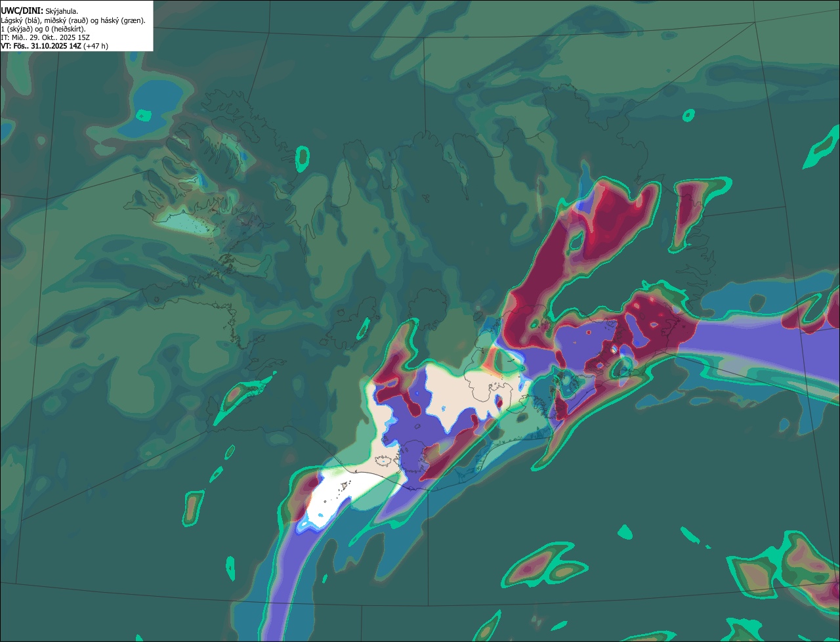Click the '1 (skýjað) og 0 (heiðskírt).' line
Image resolution: width=840 pixels, height=642 pixels.
click(x=43, y=29)
